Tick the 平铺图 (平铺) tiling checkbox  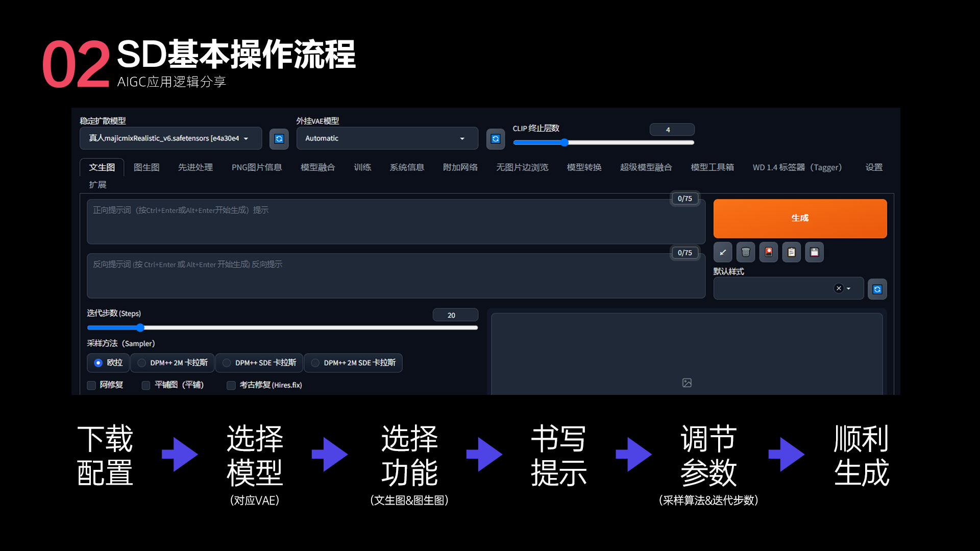pyautogui.click(x=146, y=385)
